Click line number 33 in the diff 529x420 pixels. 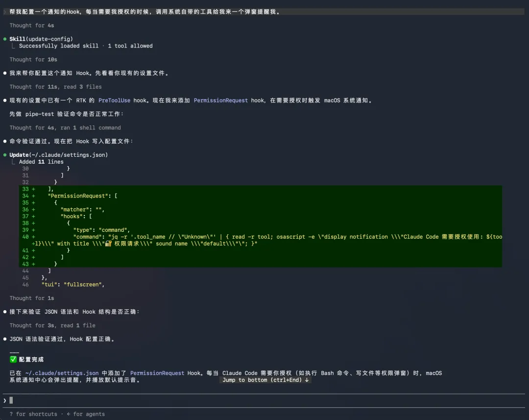coord(25,189)
